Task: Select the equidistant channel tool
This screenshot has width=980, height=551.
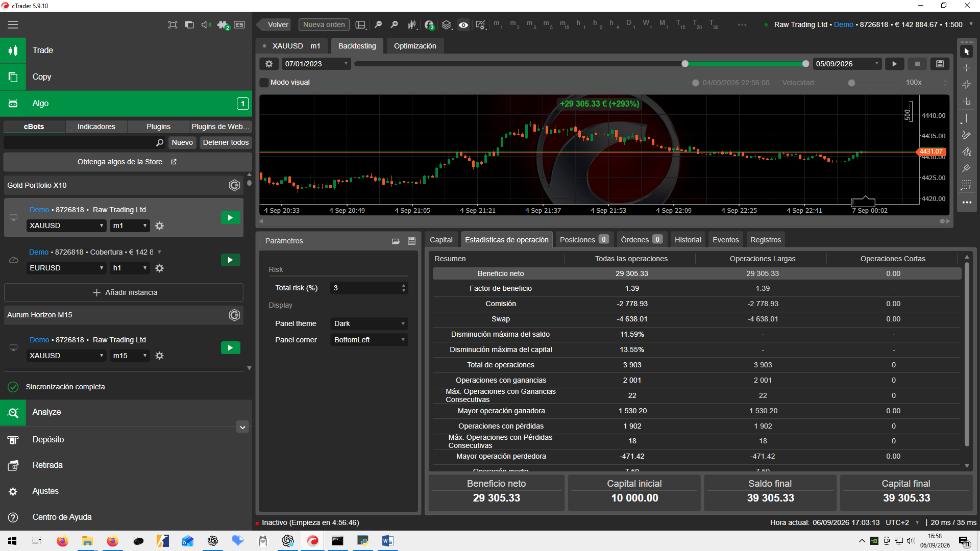Action: click(966, 152)
